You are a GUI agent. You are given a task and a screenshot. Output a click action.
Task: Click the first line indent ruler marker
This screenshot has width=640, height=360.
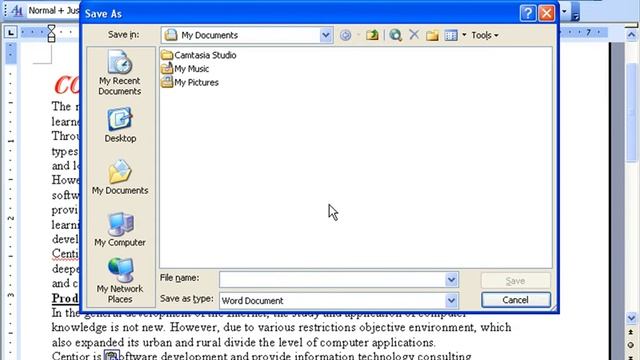coord(51,28)
